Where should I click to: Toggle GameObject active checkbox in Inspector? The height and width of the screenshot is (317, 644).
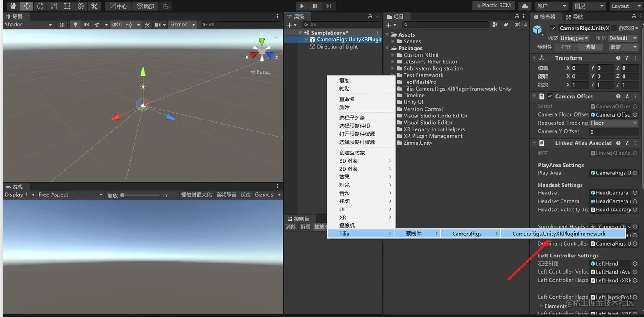(x=552, y=28)
